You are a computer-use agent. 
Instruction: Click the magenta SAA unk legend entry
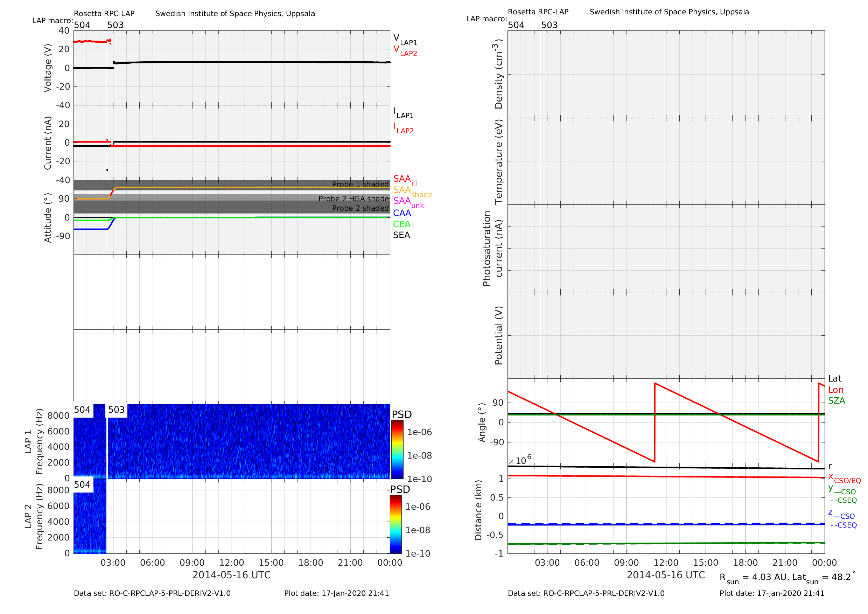408,203
